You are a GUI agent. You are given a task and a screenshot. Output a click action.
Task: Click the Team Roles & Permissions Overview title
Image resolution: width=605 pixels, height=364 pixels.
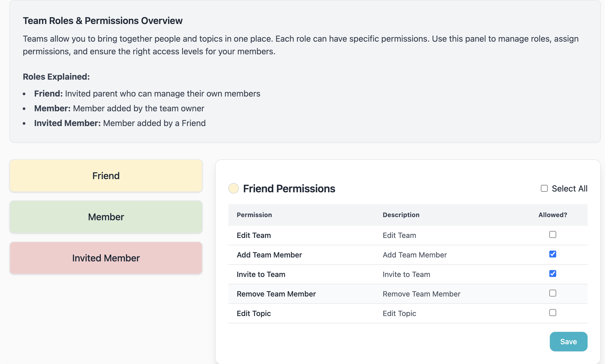coord(103,21)
